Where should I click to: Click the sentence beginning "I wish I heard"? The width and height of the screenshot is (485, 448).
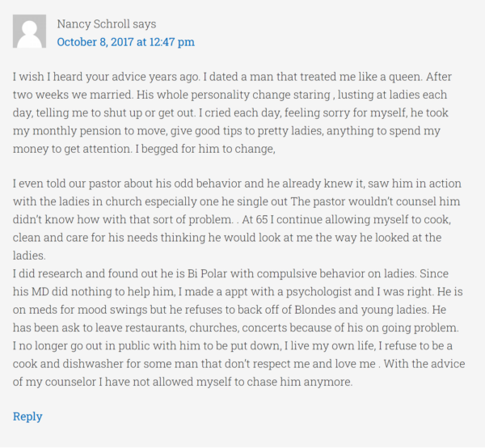[x=106, y=77]
